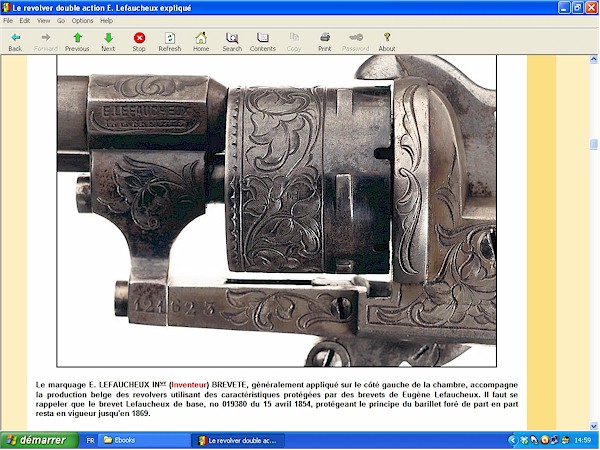Click the Password key icon

[356, 38]
